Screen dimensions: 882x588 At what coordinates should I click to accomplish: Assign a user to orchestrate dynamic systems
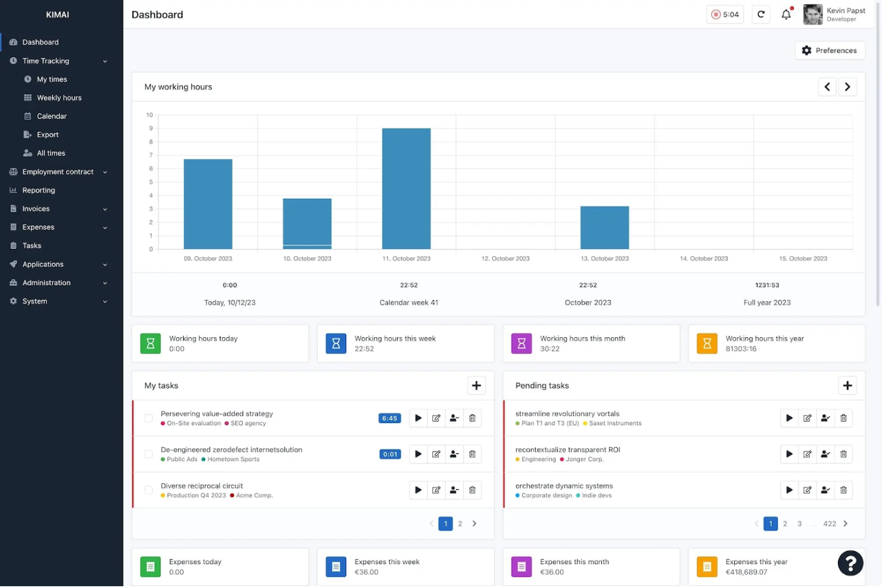[x=825, y=490]
